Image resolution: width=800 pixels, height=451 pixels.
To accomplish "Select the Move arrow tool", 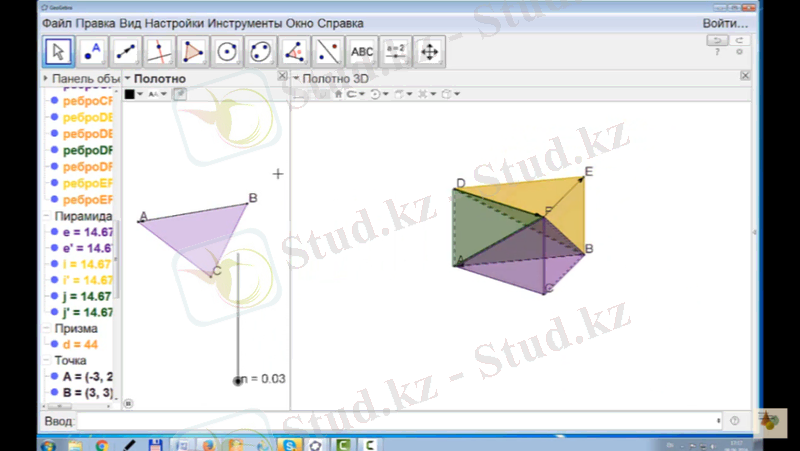I will (59, 51).
